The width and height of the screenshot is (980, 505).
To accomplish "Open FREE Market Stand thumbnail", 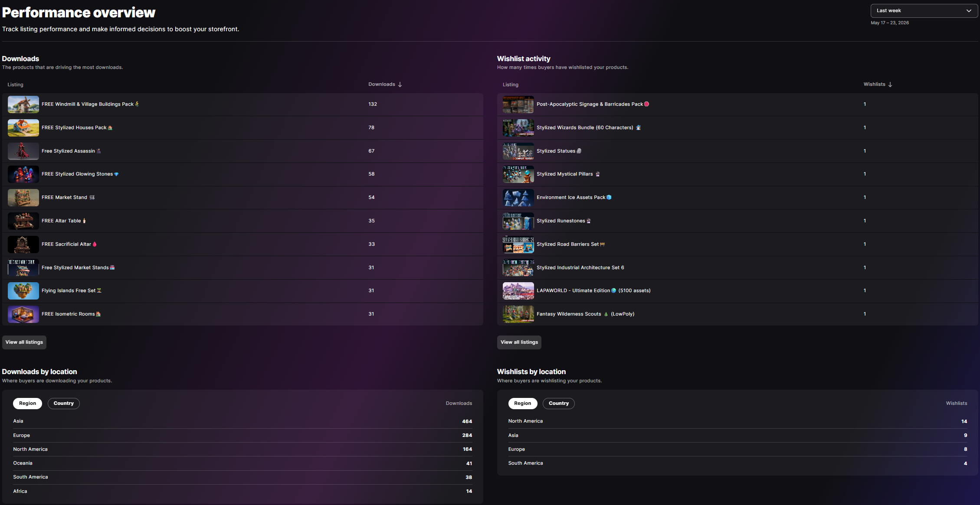I will [x=23, y=198].
